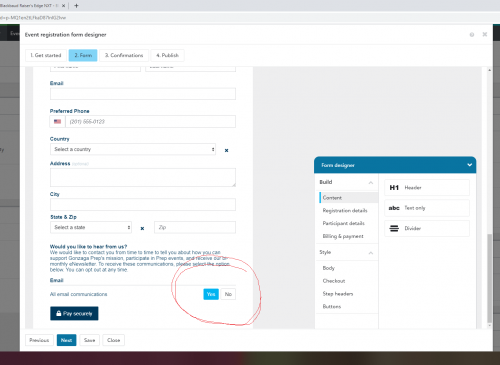
Task: Open the Body style settings
Action: [329, 268]
